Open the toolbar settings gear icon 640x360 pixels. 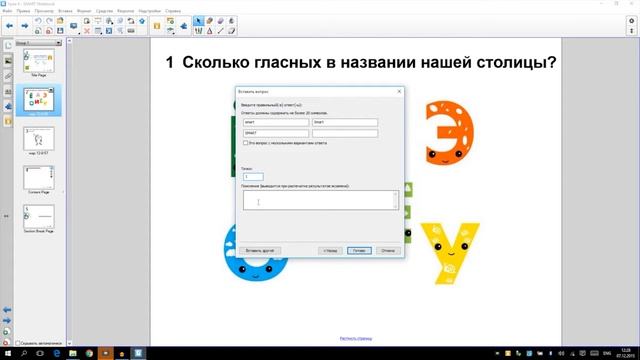point(631,21)
